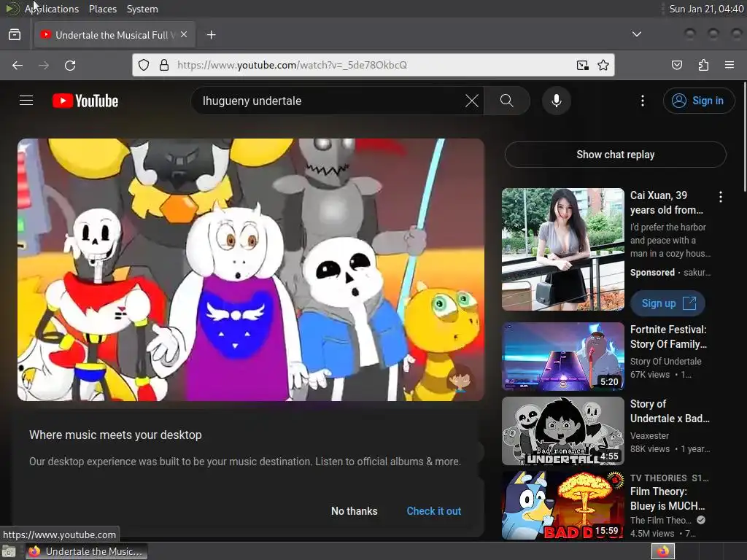The height and width of the screenshot is (560, 747).
Task: Go back to previous page
Action: [18, 65]
